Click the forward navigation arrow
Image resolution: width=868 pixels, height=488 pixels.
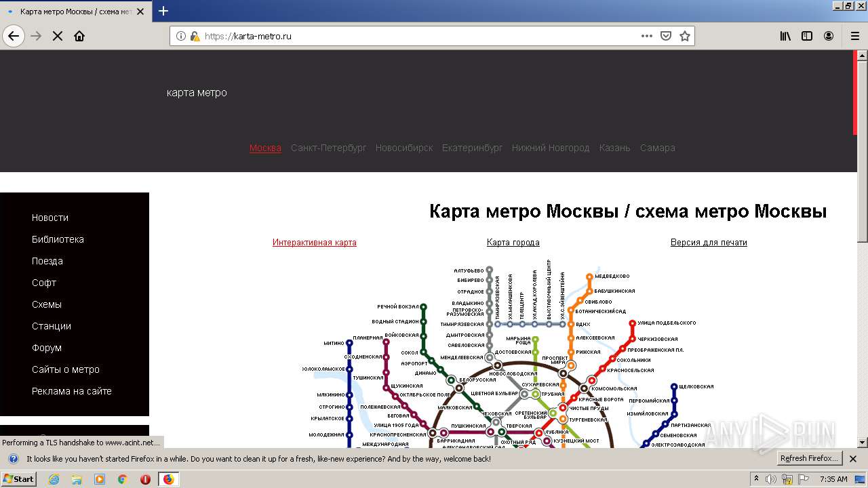(36, 36)
